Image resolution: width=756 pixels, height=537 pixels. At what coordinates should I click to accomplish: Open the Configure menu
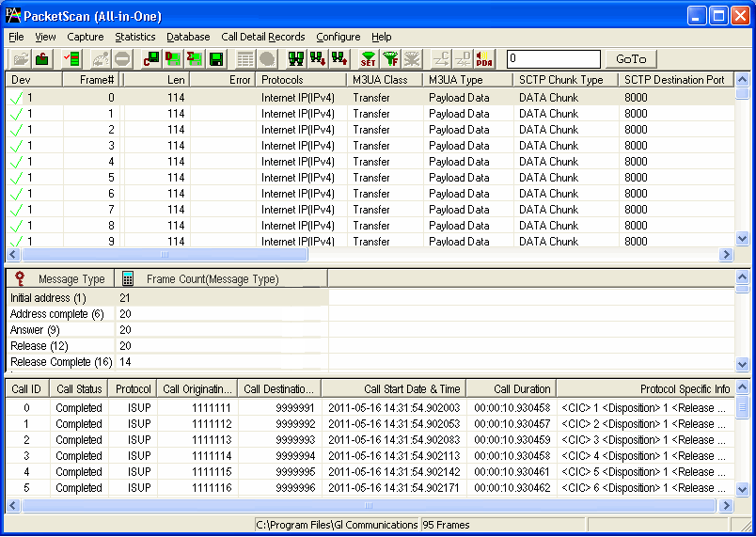(338, 37)
